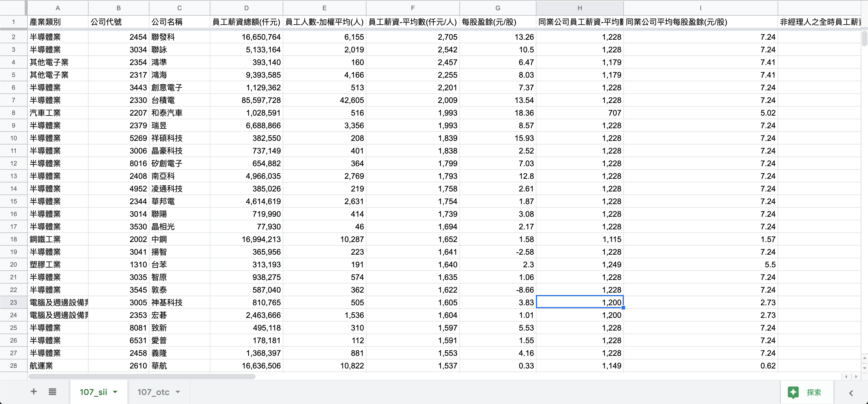Select the cell with value -8.66
868x404 pixels.
[x=498, y=290]
